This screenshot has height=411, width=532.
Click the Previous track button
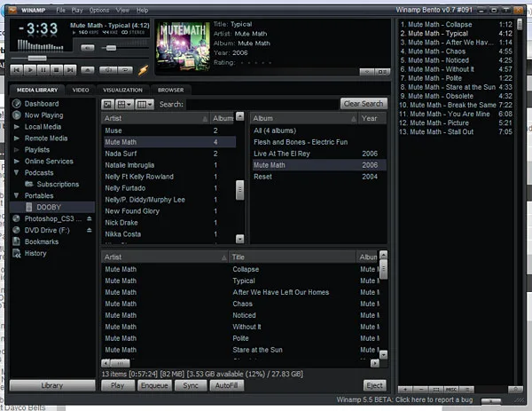pos(17,70)
